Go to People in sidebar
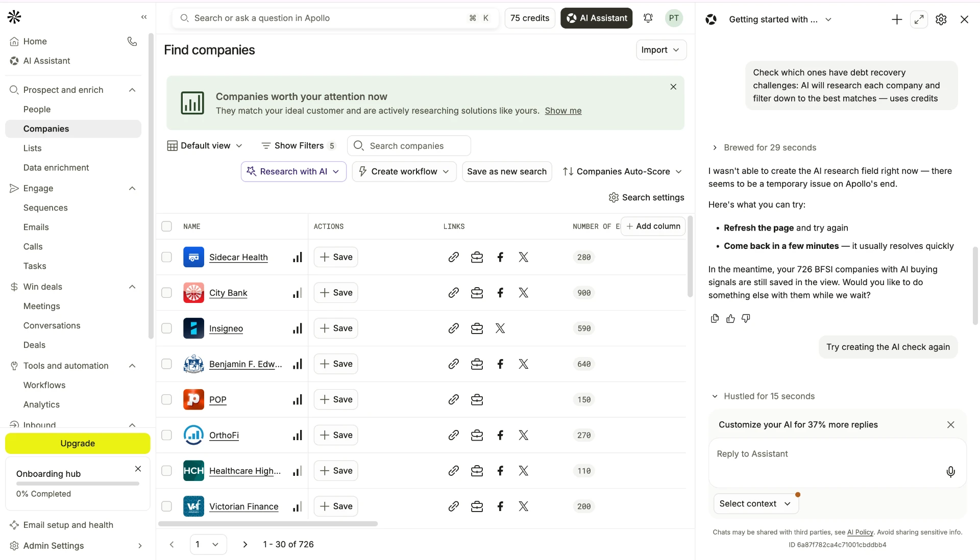 pyautogui.click(x=37, y=109)
